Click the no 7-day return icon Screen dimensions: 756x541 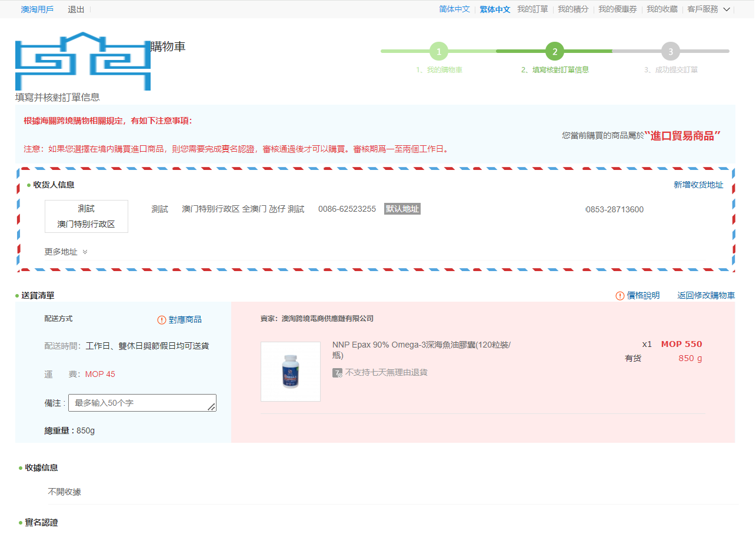(x=337, y=373)
